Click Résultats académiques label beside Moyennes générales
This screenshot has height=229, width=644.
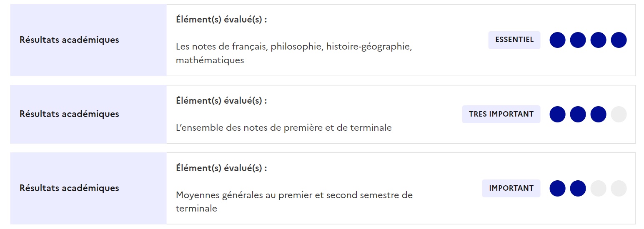69,188
